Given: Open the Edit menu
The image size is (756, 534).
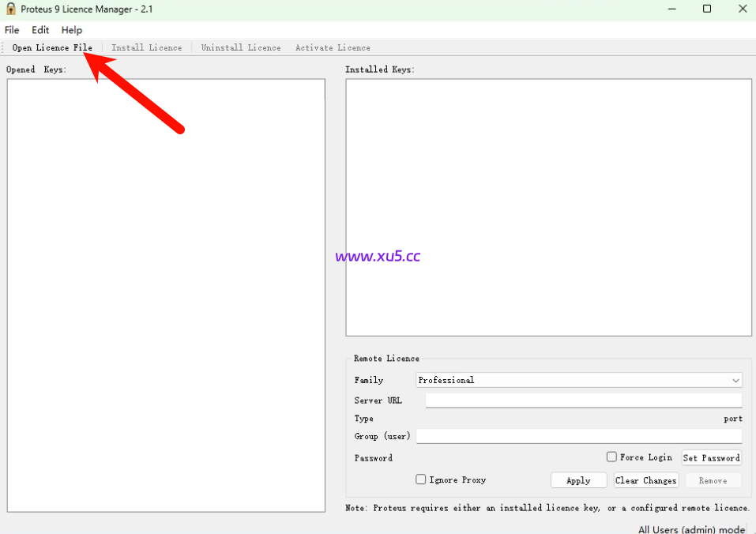Looking at the screenshot, I should click(x=40, y=30).
